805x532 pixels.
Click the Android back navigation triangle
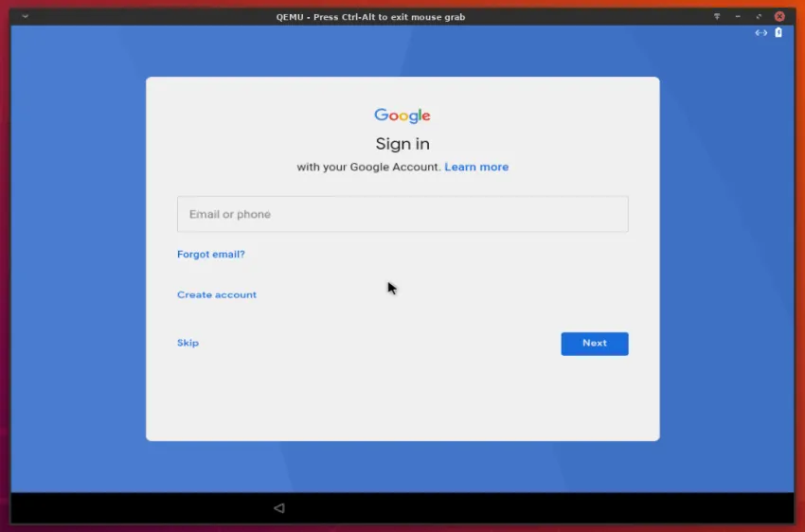click(278, 508)
